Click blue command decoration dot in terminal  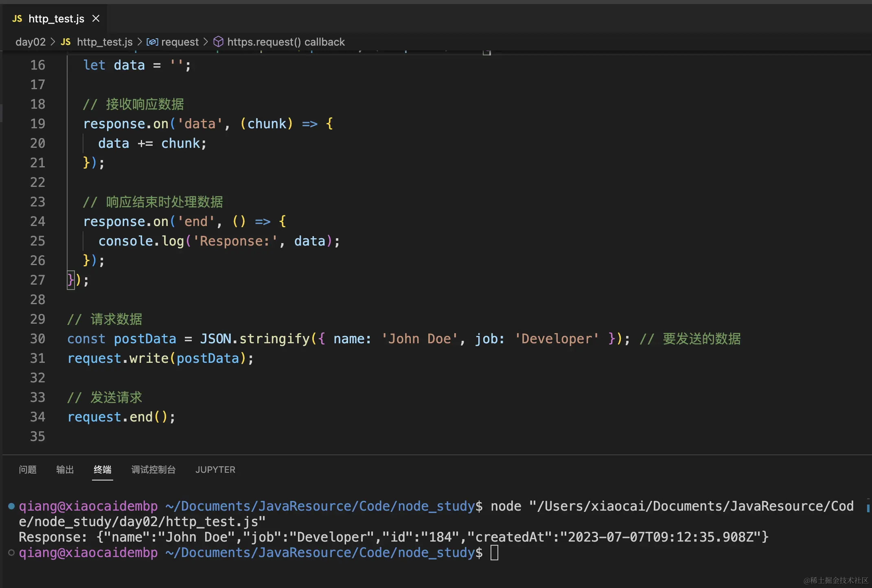click(11, 506)
